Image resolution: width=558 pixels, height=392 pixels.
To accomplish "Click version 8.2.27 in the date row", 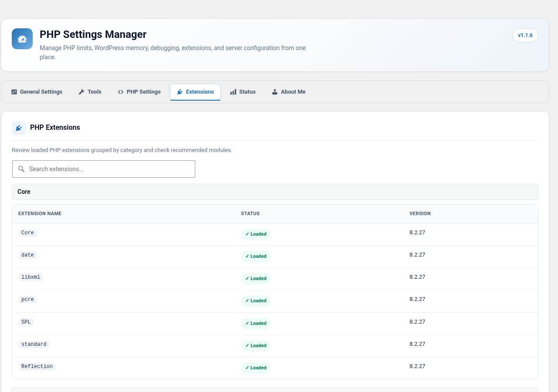I will 417,255.
